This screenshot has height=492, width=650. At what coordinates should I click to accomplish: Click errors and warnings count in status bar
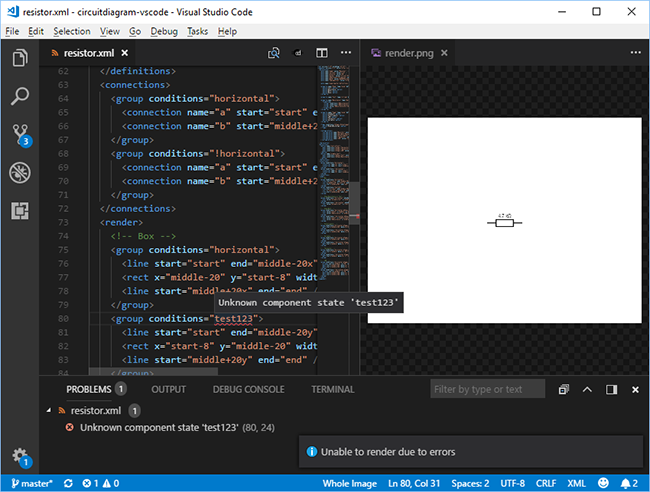101,483
